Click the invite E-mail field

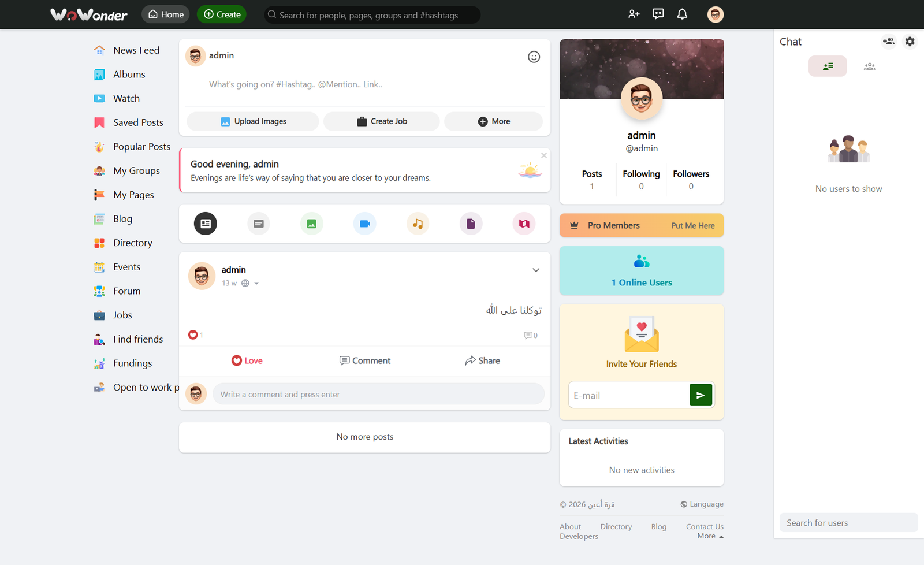[629, 395]
